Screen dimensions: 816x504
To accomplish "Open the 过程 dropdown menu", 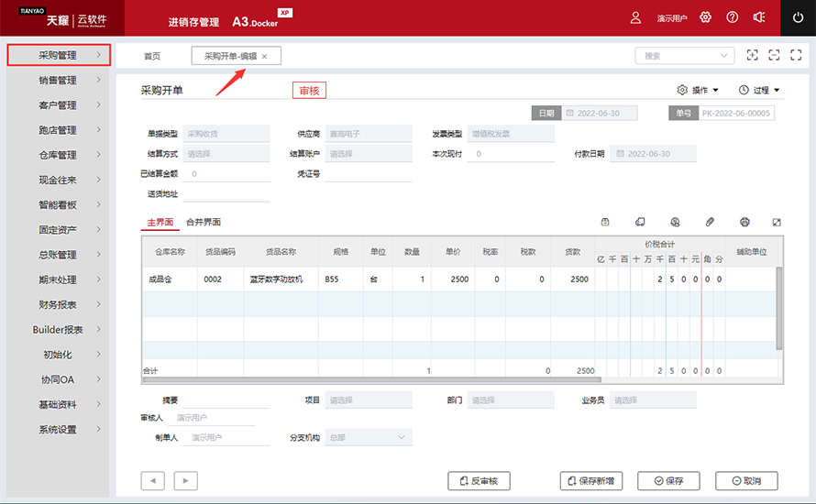I will point(759,90).
